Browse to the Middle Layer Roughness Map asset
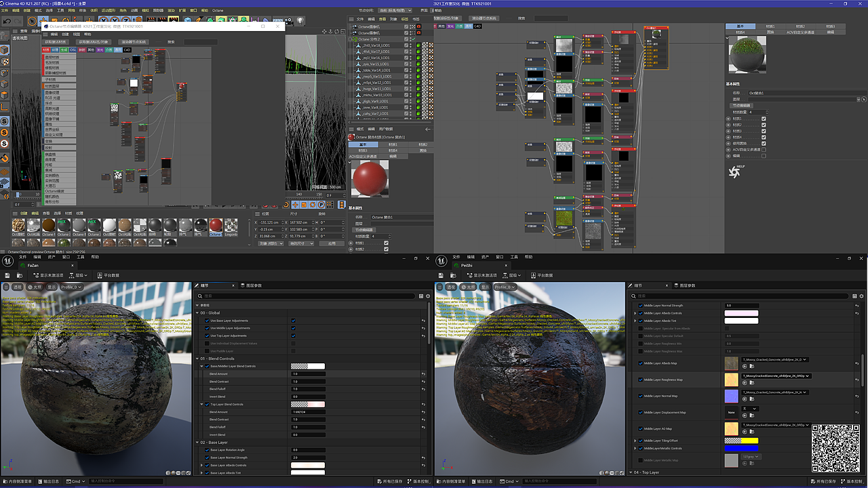This screenshot has width=868, height=488. click(x=751, y=383)
